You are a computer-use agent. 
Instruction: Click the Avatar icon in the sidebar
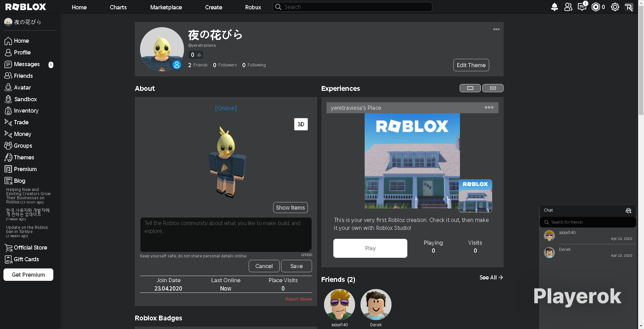tap(8, 87)
